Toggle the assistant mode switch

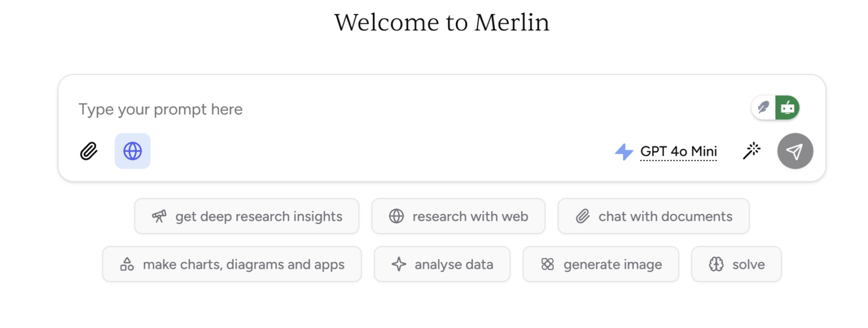775,107
